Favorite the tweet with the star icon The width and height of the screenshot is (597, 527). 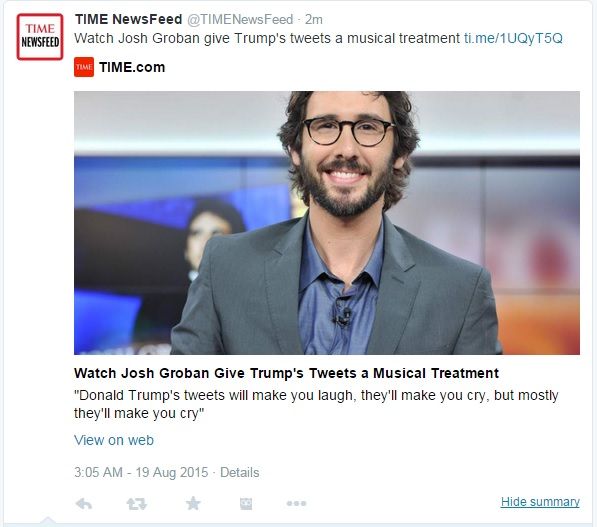click(x=193, y=503)
